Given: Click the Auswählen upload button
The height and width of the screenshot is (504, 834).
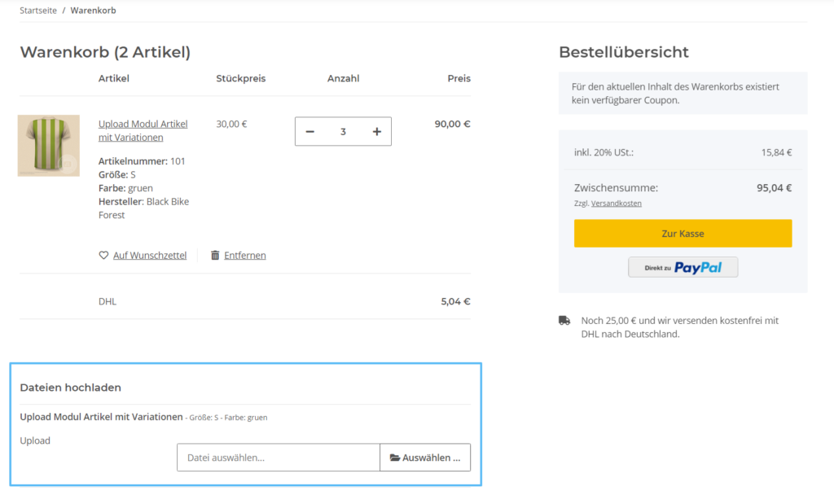Looking at the screenshot, I should [x=425, y=457].
